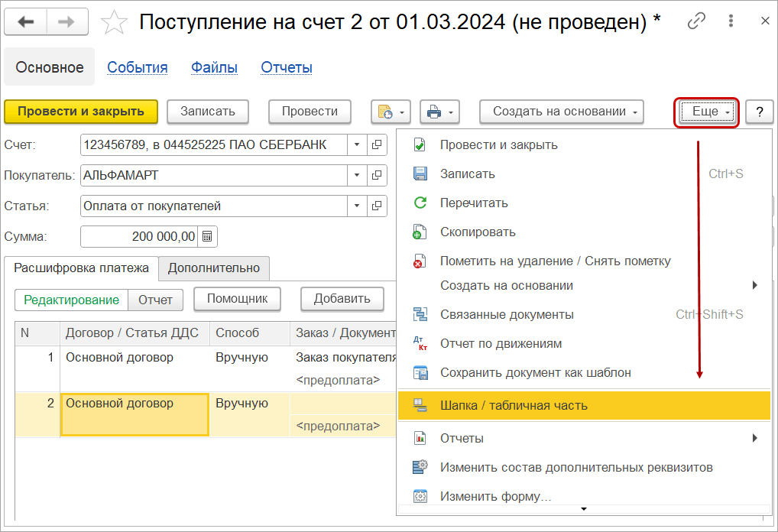This screenshot has height=532, width=778.
Task: Expand the Покупатель dropdown arrow
Action: [x=357, y=175]
